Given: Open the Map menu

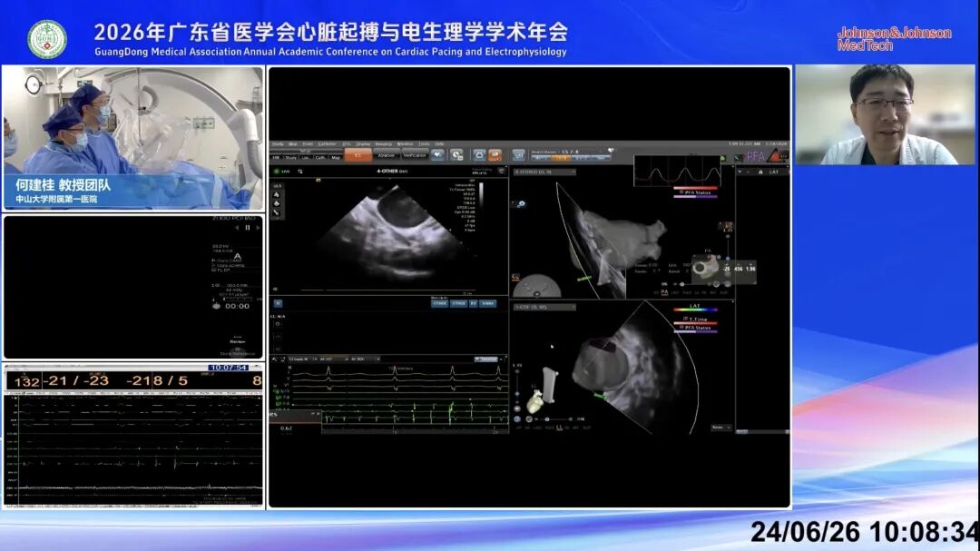Looking at the screenshot, I should click(x=292, y=143).
